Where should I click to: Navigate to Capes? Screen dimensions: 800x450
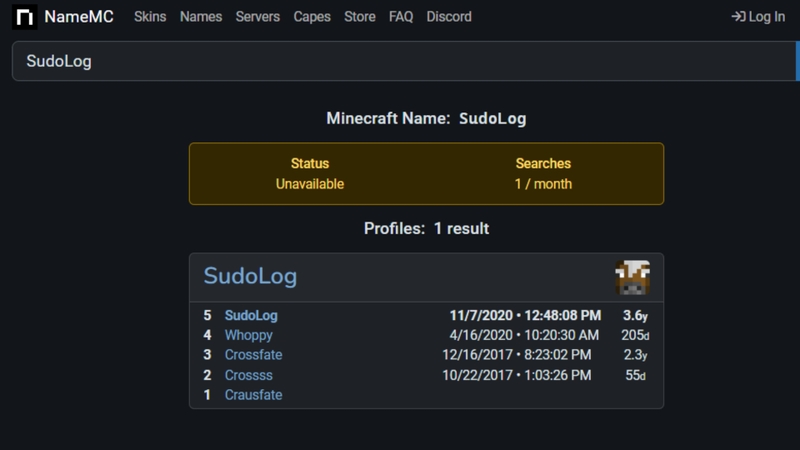tap(312, 17)
